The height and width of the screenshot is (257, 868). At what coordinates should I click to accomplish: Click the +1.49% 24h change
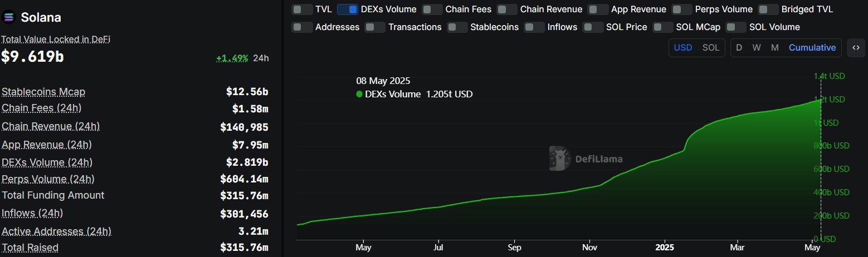(232, 58)
